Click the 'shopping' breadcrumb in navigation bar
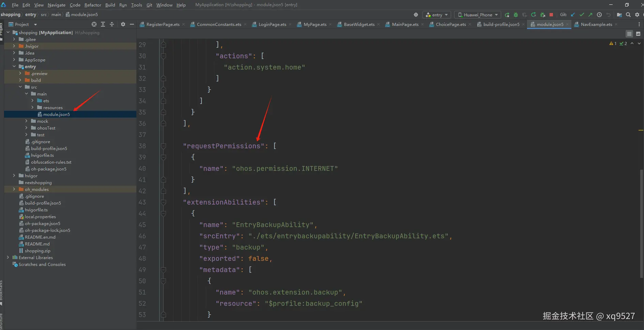This screenshot has width=644, height=330. pyautogui.click(x=11, y=15)
